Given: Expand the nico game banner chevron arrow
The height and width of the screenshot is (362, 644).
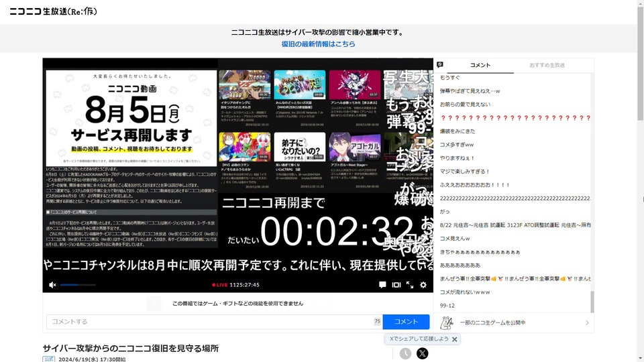Looking at the screenshot, I should (587, 323).
